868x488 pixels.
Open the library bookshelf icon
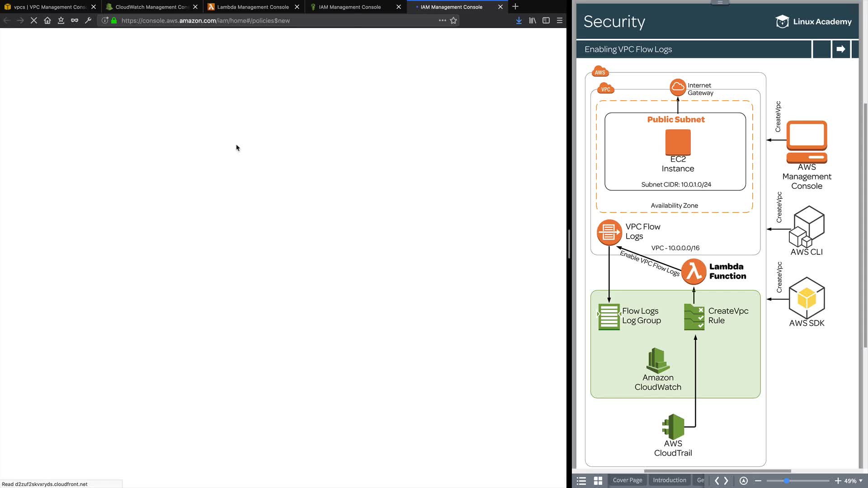[x=533, y=20]
